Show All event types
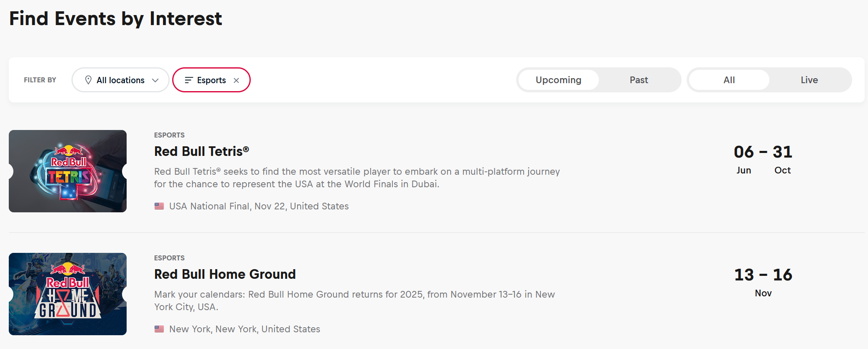This screenshot has height=349, width=868. pos(729,80)
